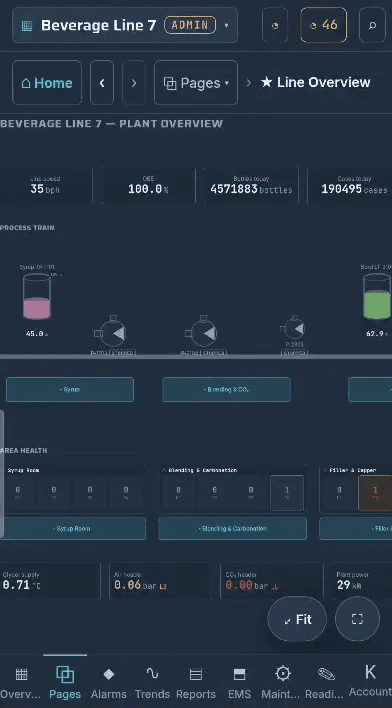Image resolution: width=392 pixels, height=708 pixels.
Task: Select the Line Overview breadcrumb title
Action: (323, 83)
